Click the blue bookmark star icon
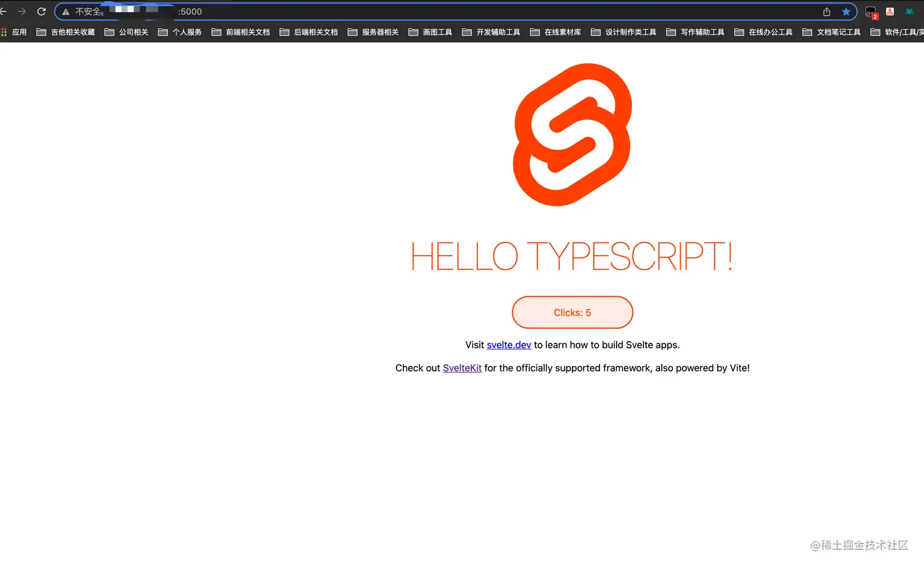Image resolution: width=924 pixels, height=567 pixels. [846, 12]
